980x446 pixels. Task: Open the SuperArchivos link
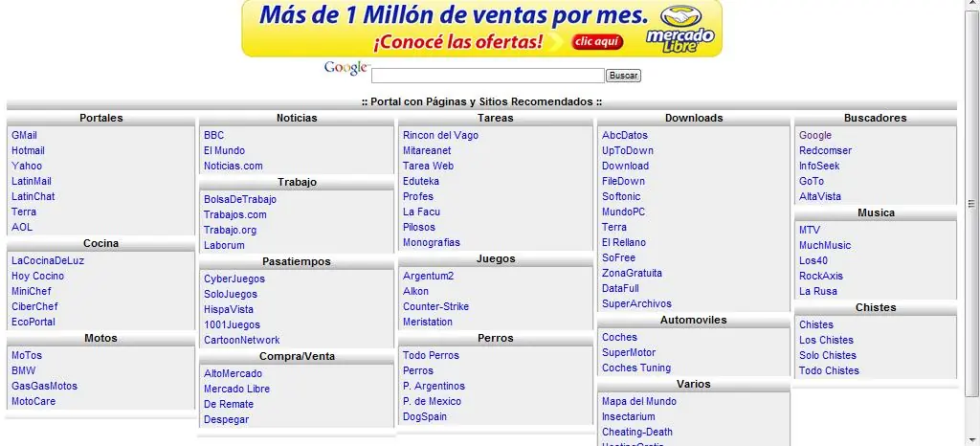[636, 303]
